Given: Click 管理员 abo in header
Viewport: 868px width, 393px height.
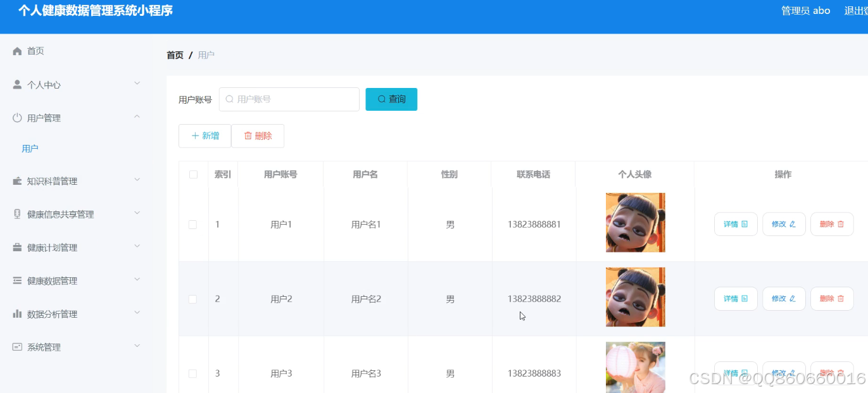Looking at the screenshot, I should pos(805,11).
